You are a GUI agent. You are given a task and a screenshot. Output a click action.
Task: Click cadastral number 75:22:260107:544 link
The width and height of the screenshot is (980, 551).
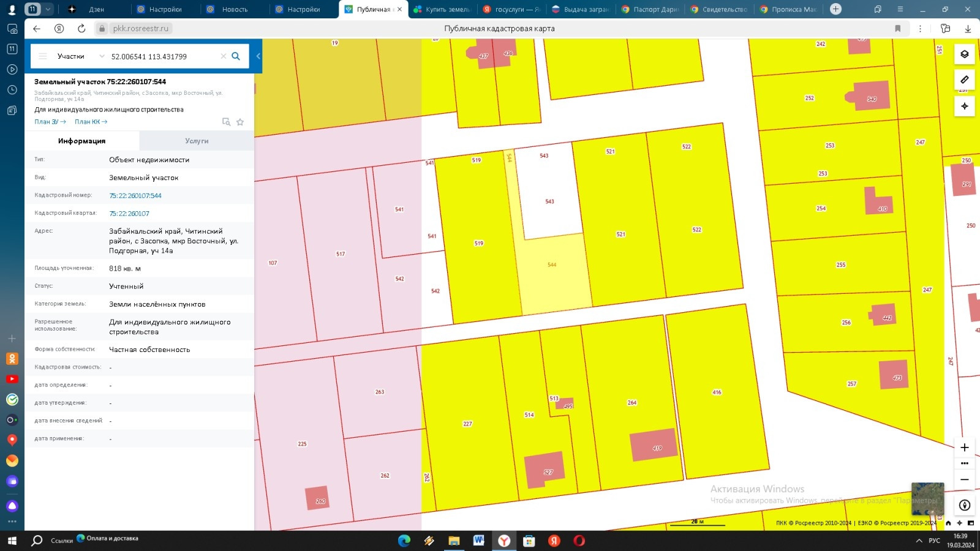click(x=135, y=196)
